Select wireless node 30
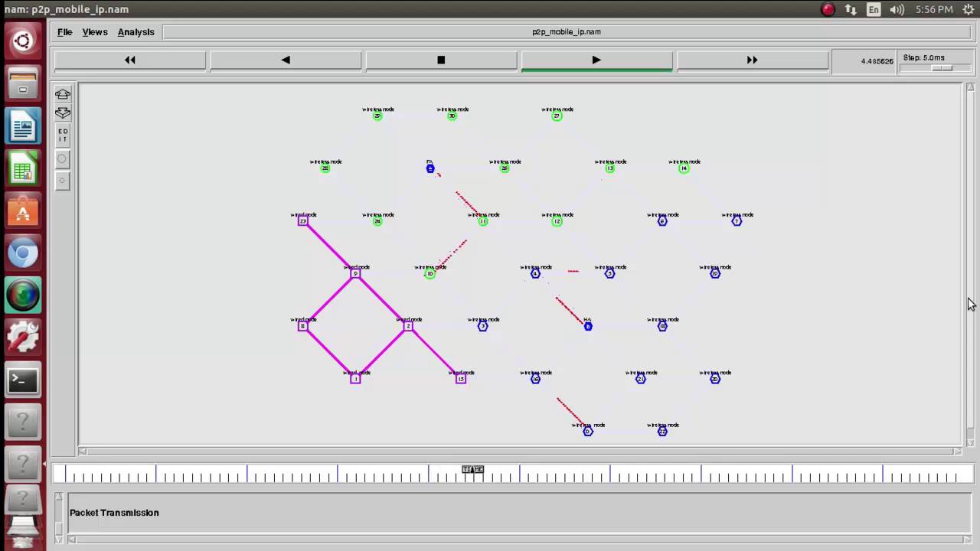980x551 pixels. 452,116
